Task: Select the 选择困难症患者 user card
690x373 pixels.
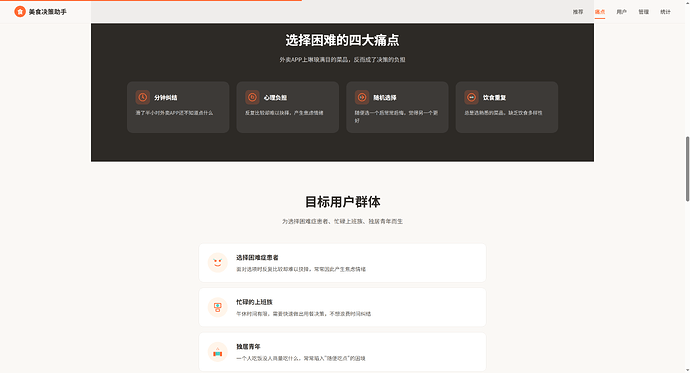Action: pos(342,263)
